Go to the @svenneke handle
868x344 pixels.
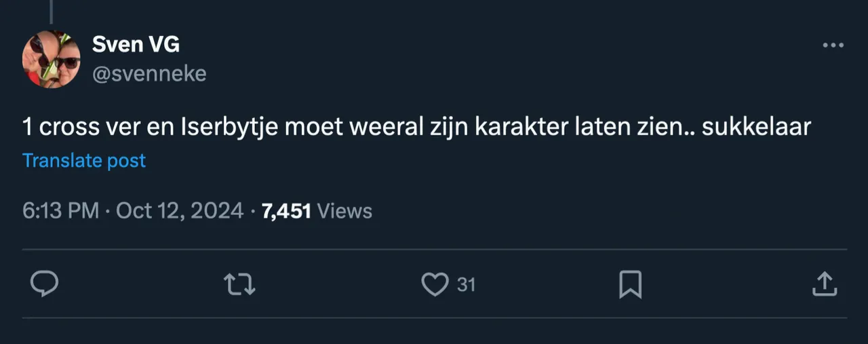click(x=149, y=73)
